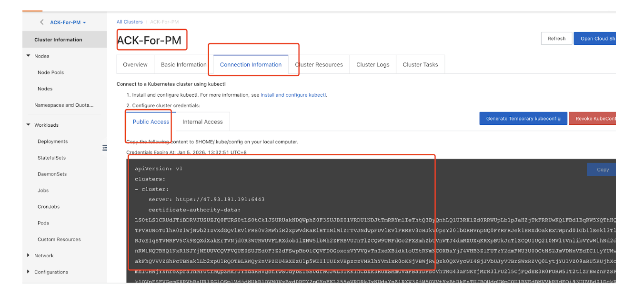The height and width of the screenshot is (303, 644).
Task: Open Node Pools in the sidebar
Action: [x=50, y=72]
